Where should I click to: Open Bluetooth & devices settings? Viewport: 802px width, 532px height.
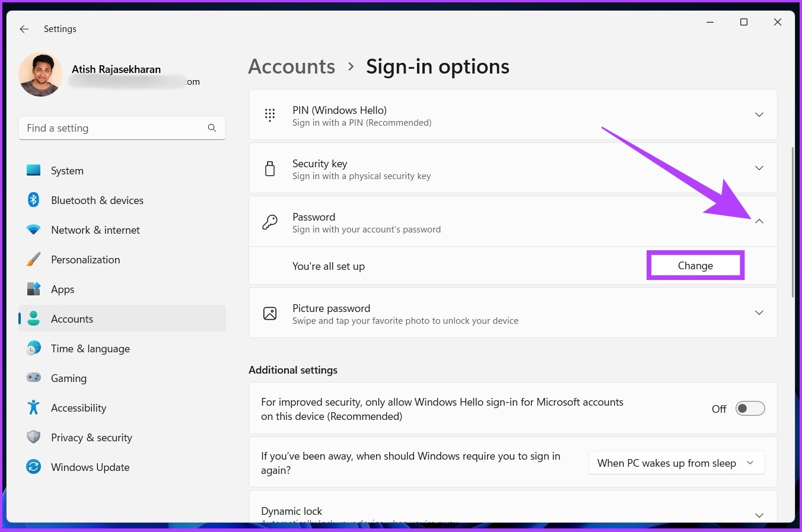(x=33, y=200)
